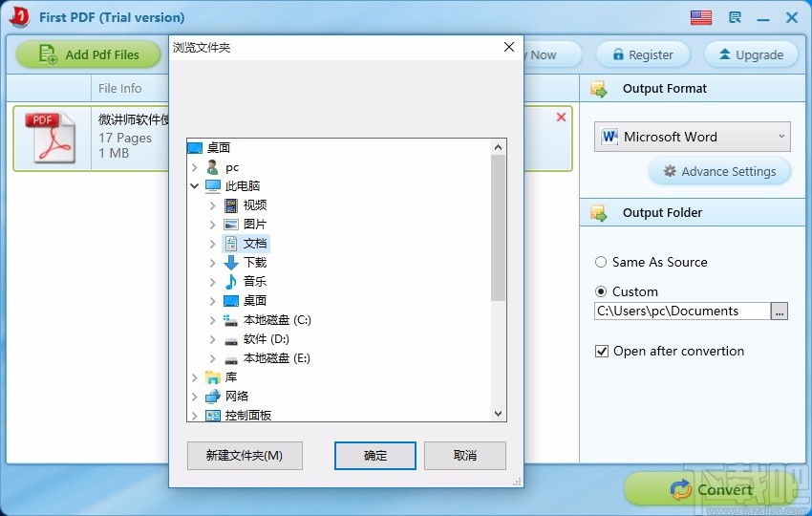The image size is (812, 516).
Task: Expand the pc tree node
Action: [x=195, y=167]
